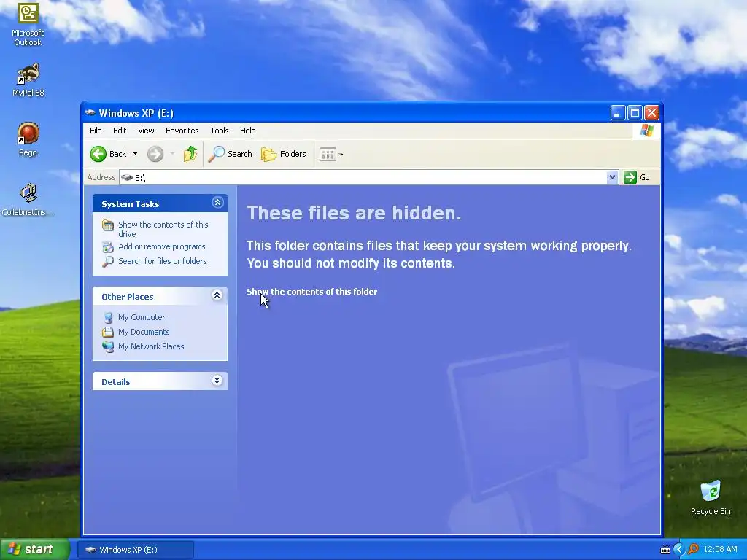747x560 pixels.
Task: Click the Start button
Action: tap(35, 549)
